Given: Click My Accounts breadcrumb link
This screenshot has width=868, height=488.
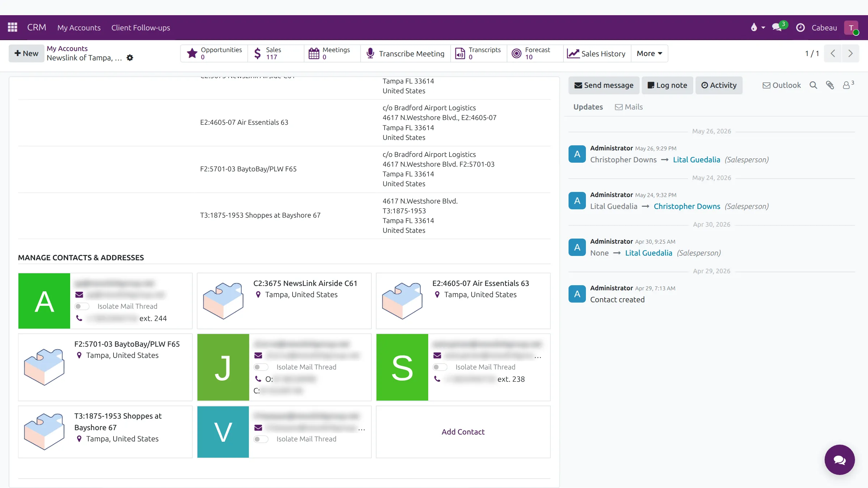Looking at the screenshot, I should point(67,48).
